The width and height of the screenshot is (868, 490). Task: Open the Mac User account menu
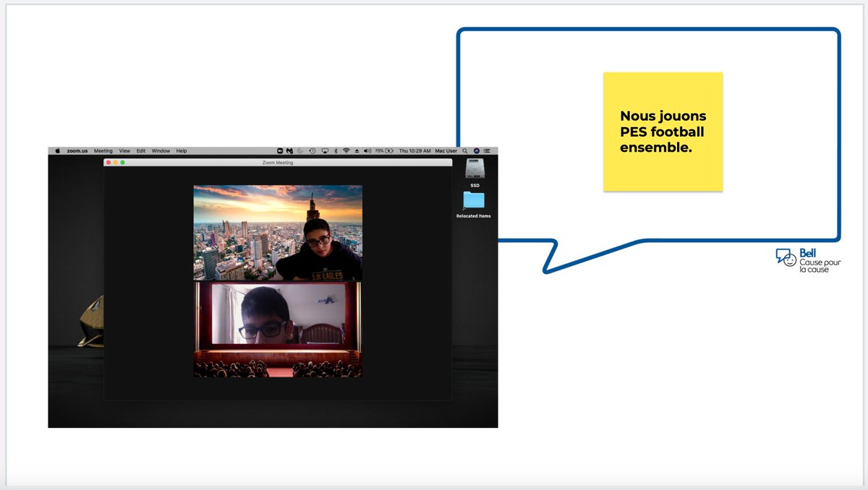446,151
